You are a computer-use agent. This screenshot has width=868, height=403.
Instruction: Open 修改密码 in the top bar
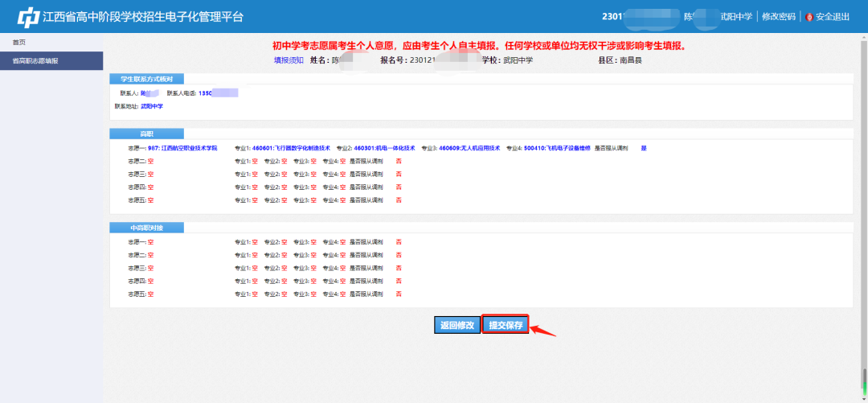tap(777, 17)
